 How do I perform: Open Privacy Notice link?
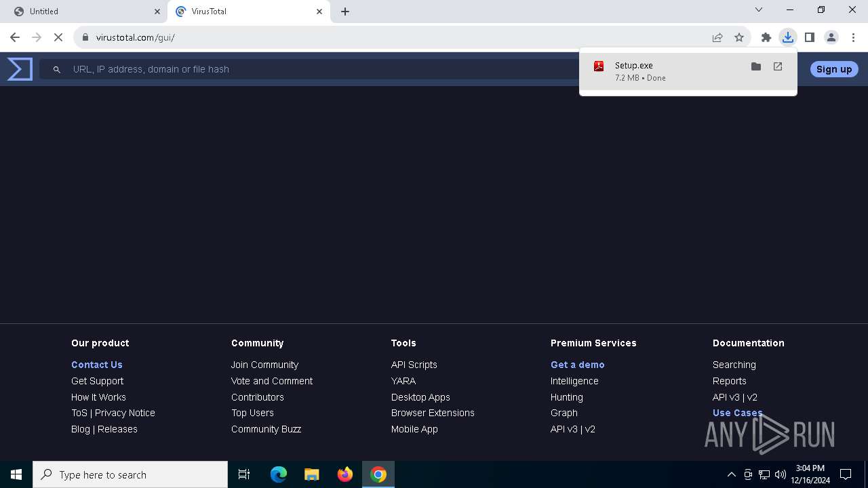(x=125, y=413)
